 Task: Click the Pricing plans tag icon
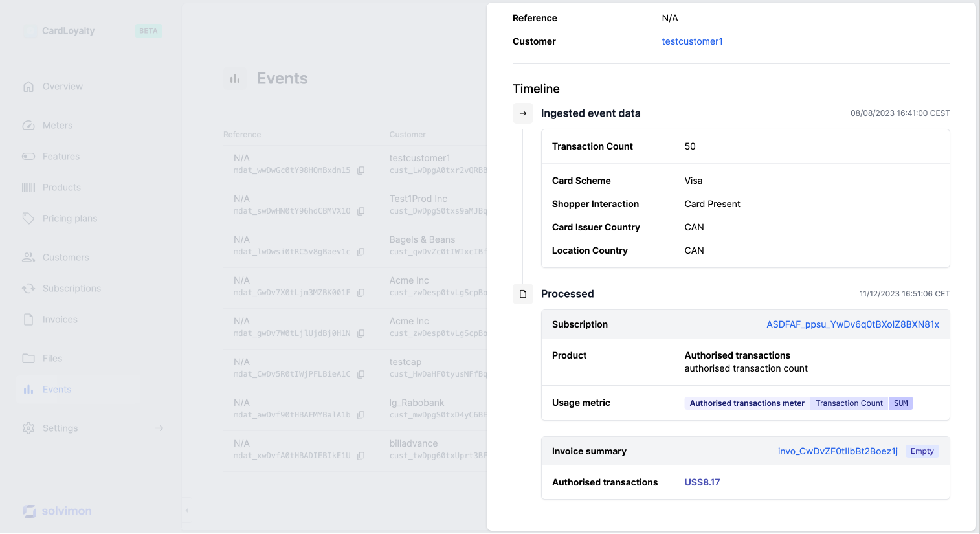pyautogui.click(x=28, y=219)
